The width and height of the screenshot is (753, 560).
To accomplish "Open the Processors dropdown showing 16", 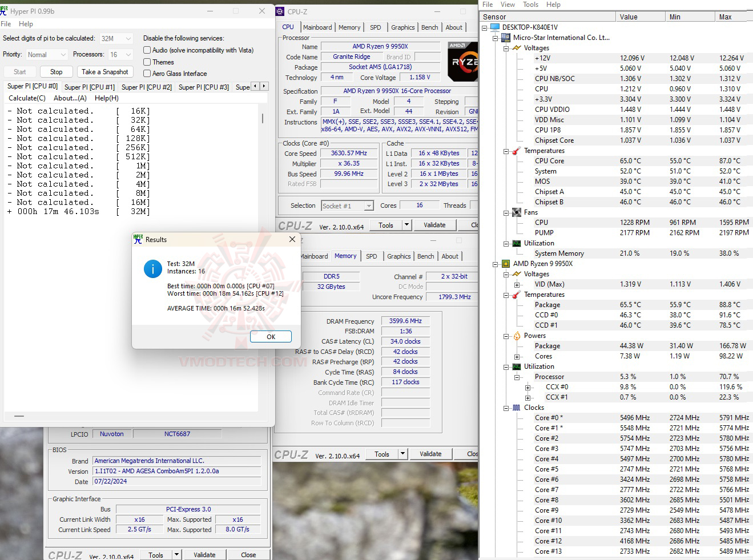I will click(x=121, y=55).
